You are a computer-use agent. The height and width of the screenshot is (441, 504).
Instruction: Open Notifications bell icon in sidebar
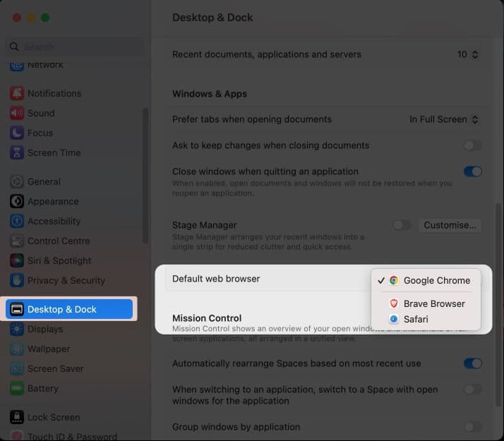tap(17, 93)
